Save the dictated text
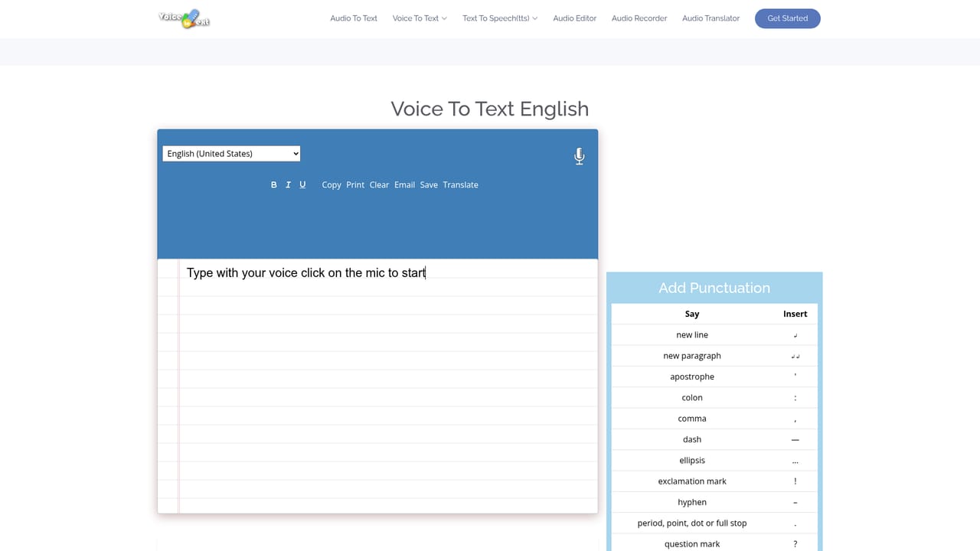Screen dimensions: 980x551 click(x=429, y=185)
